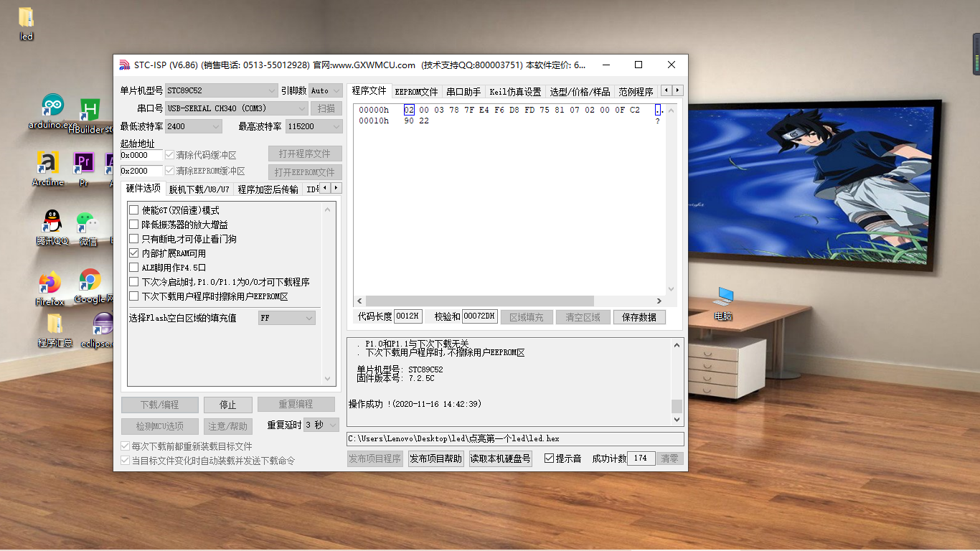Screen dimensions: 980x551
Task: Click right arrow beside ID号 tab
Action: click(x=336, y=188)
